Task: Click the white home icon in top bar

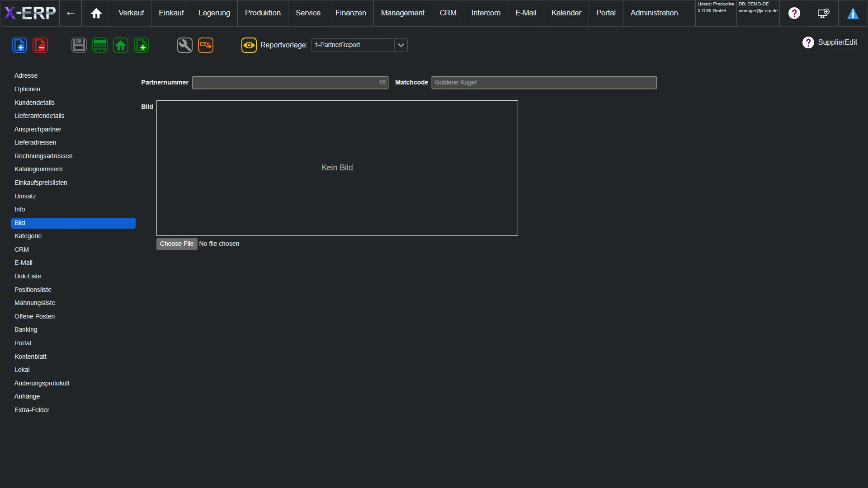Action: 96,13
